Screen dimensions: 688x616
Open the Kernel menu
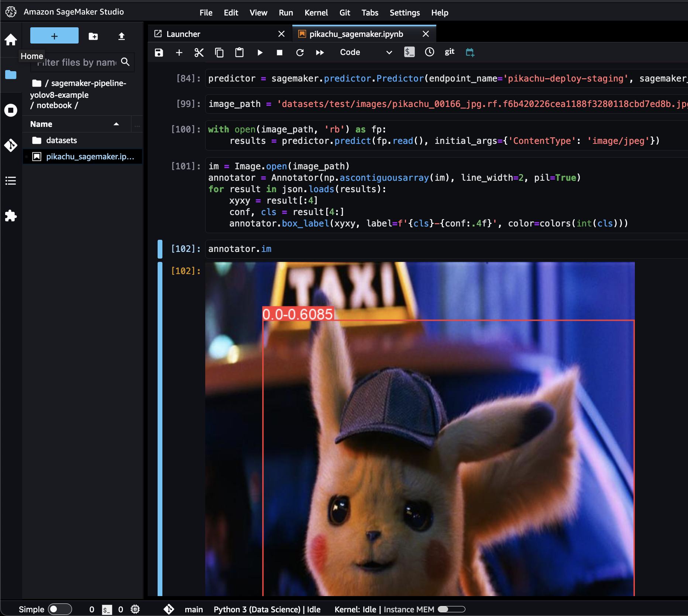[316, 13]
